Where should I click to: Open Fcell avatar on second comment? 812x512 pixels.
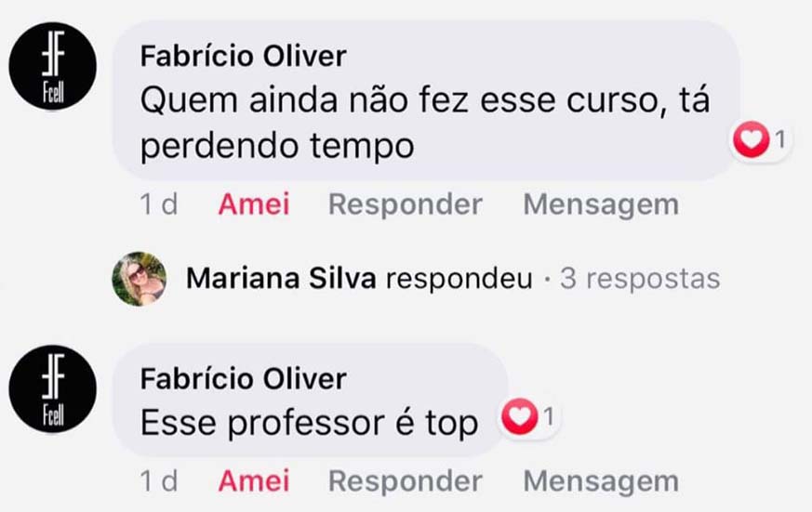pyautogui.click(x=52, y=389)
